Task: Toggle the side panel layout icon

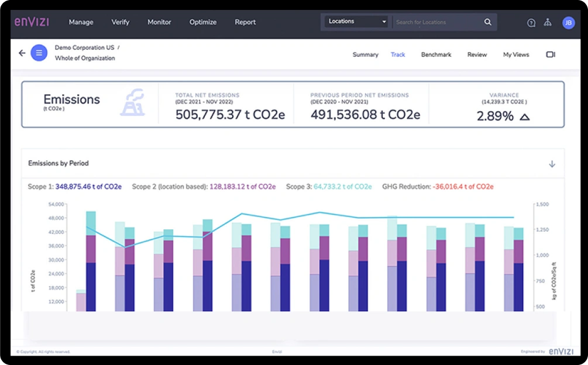Action: pos(551,55)
